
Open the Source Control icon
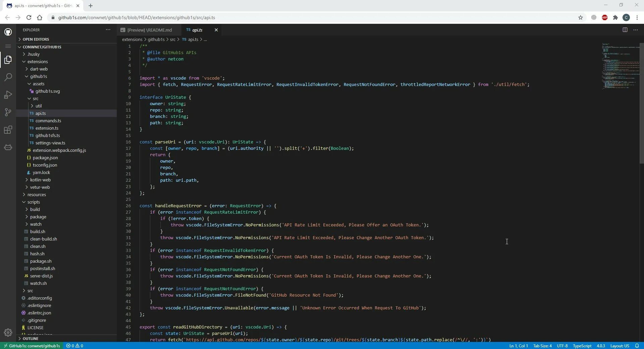(8, 112)
